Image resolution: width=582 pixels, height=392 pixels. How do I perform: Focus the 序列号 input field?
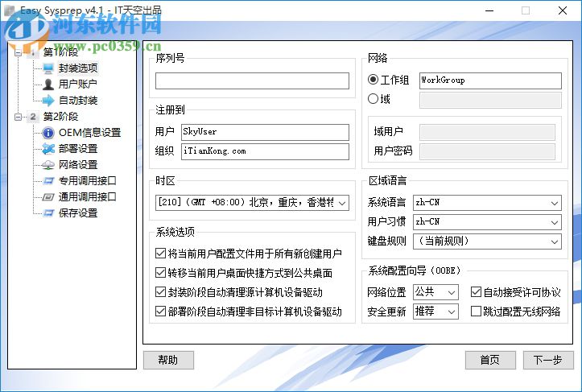pos(252,81)
